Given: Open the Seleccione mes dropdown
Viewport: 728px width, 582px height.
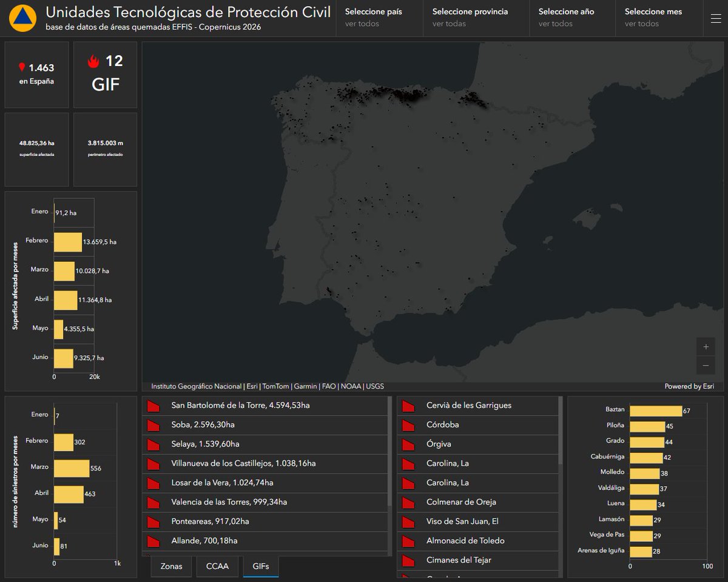Looking at the screenshot, I should 659,18.
